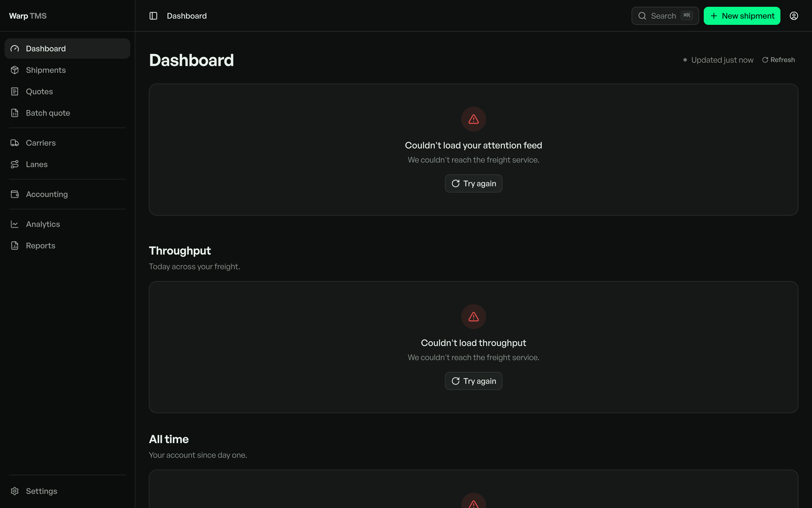Click the Quotes receipt icon
This screenshot has width=812, height=508.
click(15, 92)
